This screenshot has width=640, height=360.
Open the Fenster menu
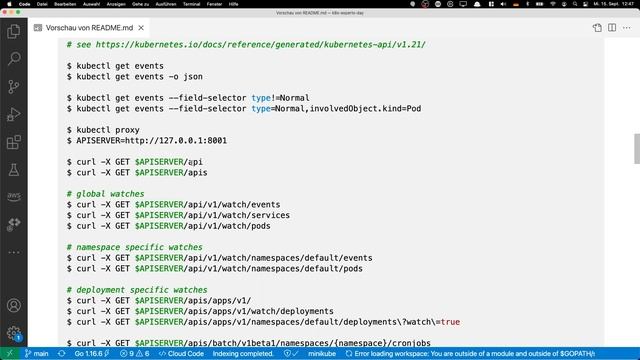(214, 4)
